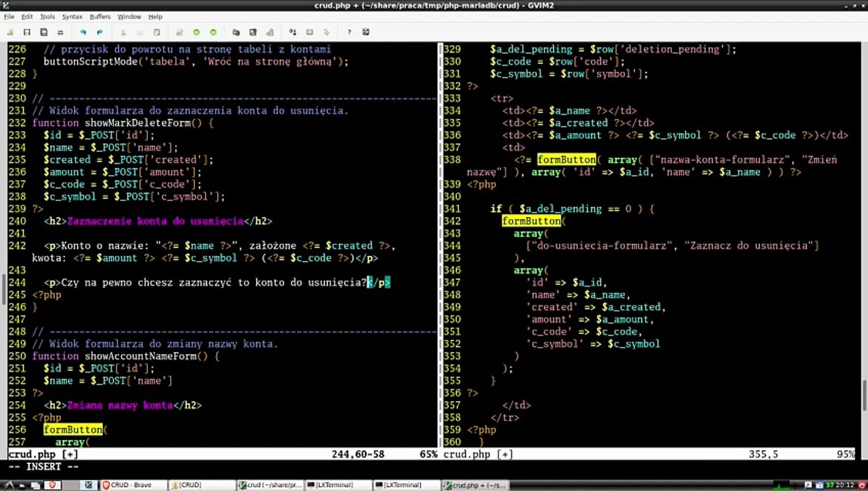Click the system clock showing 20:12
Viewport: 868px width, 491px height.
[845, 485]
